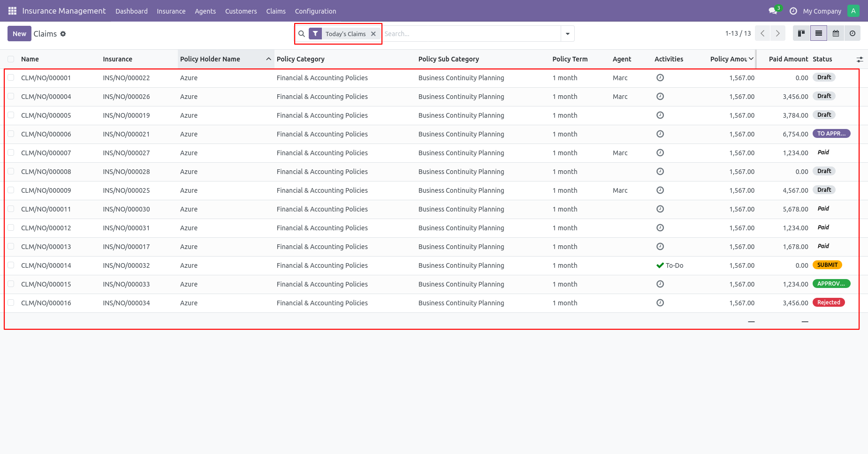Sort by Policy Holder Name column
The width and height of the screenshot is (868, 454).
pos(226,59)
